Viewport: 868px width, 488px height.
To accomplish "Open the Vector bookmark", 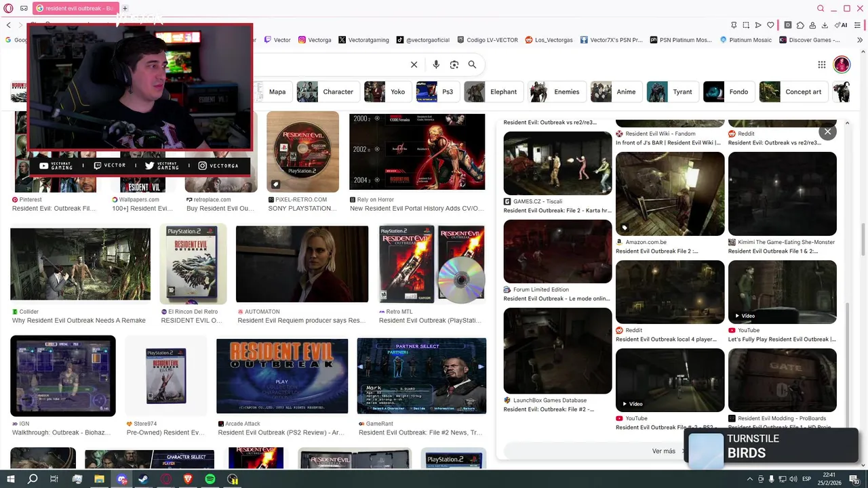I will 277,40.
